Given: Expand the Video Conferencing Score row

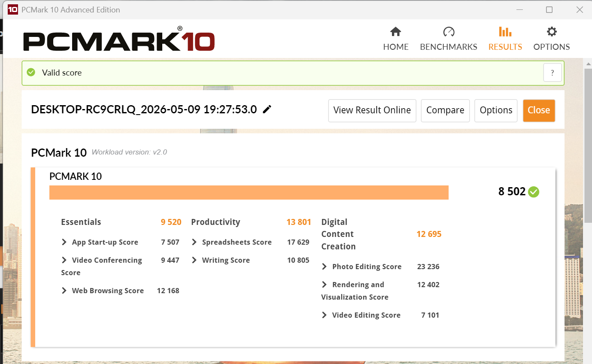Looking at the screenshot, I should click(64, 260).
